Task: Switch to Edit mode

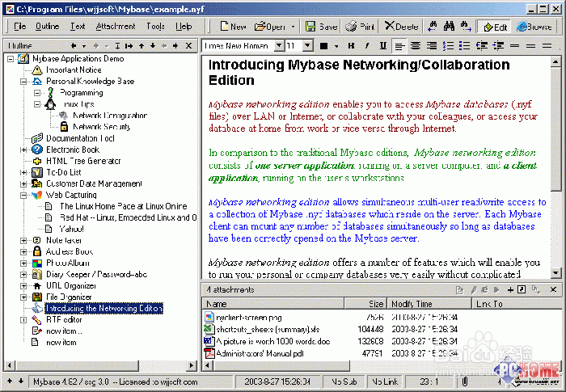Action: pyautogui.click(x=495, y=27)
